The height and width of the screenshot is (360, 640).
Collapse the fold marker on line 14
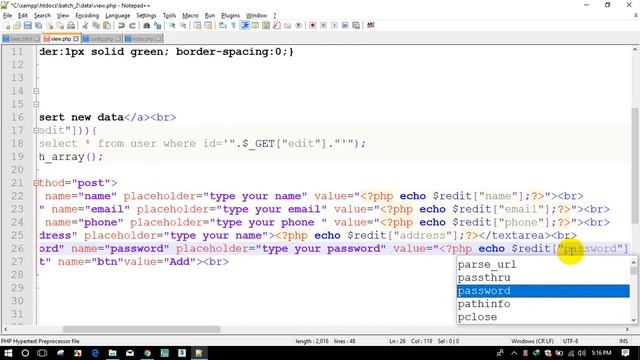click(36, 91)
